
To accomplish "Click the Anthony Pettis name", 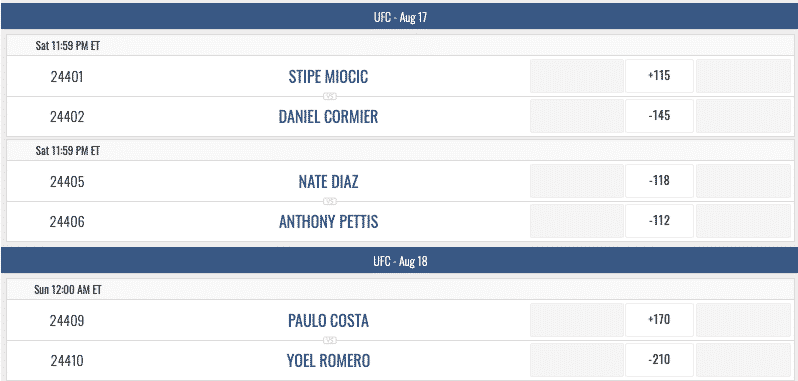I will click(328, 222).
